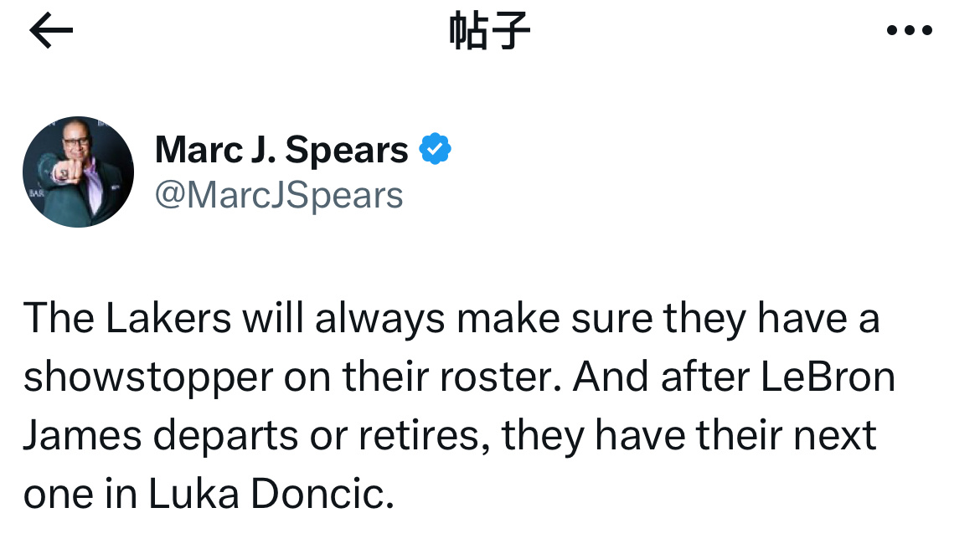Click the word And after roster.

coord(610,377)
